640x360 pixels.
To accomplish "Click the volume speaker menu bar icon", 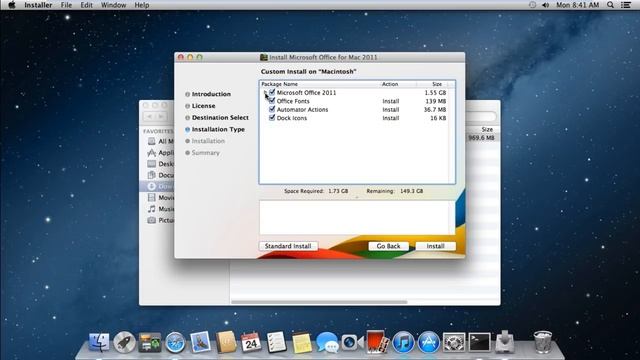I will point(545,5).
